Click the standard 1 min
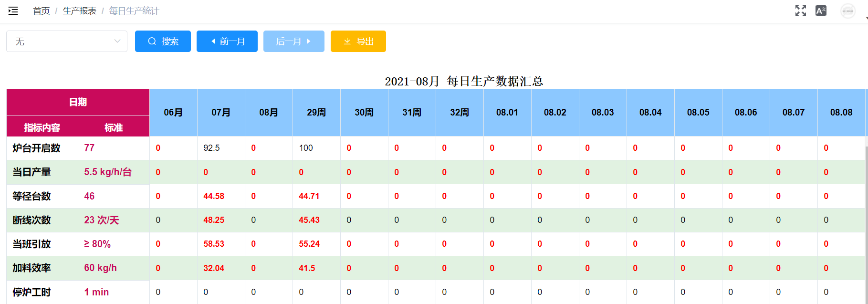This screenshot has height=304, width=868. (x=96, y=292)
